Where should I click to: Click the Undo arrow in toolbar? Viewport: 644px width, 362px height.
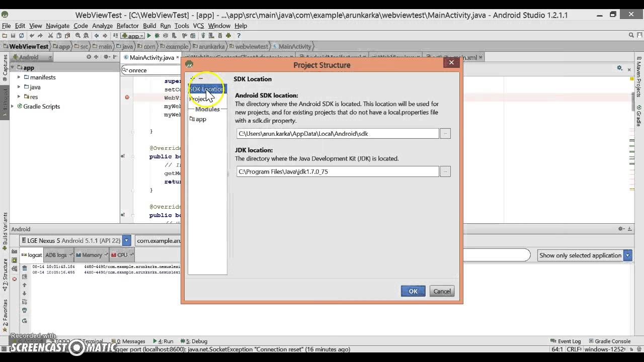32,36
